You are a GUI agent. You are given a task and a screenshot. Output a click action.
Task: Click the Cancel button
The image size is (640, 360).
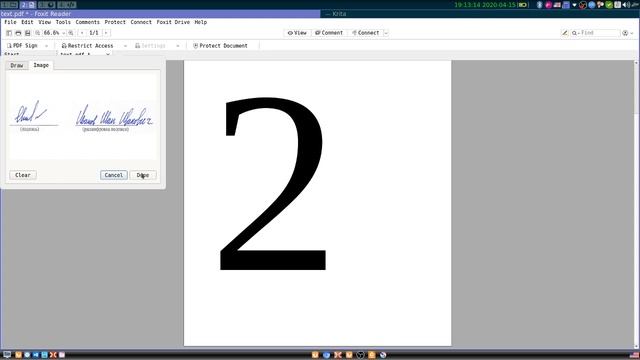click(x=113, y=175)
